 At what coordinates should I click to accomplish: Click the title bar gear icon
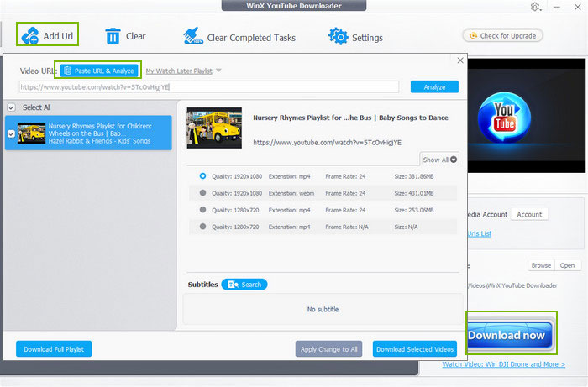coord(535,7)
